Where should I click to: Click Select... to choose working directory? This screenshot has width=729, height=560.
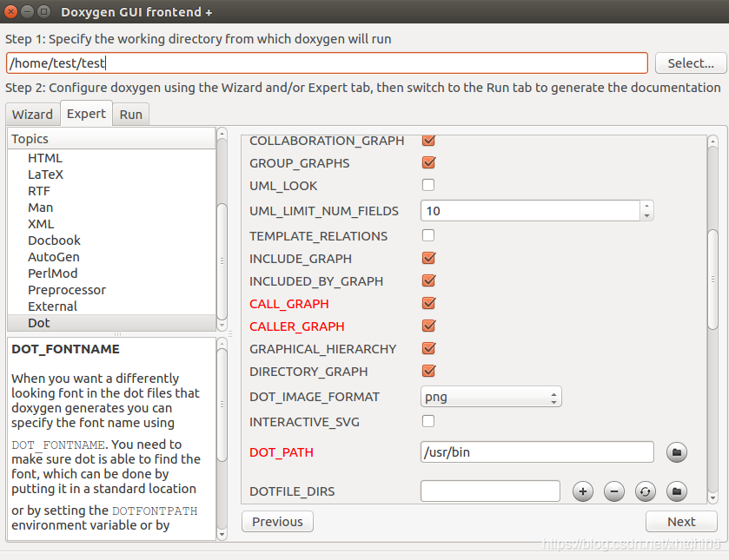tap(691, 63)
